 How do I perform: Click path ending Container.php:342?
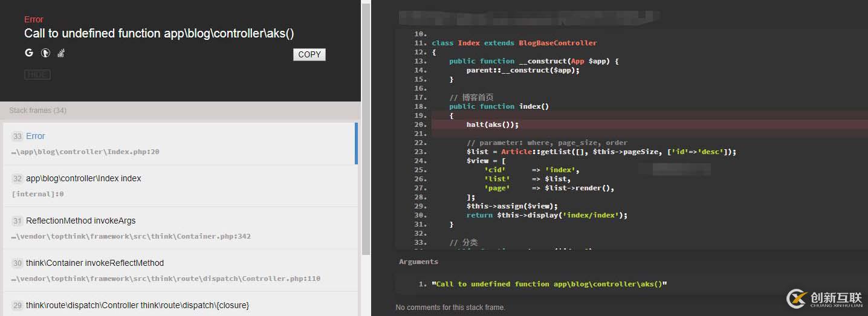point(131,237)
